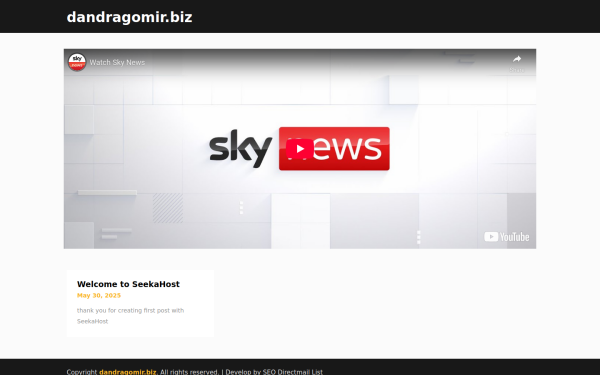600x375 pixels.
Task: Open the Sky News channel avatar
Action: (x=77, y=62)
